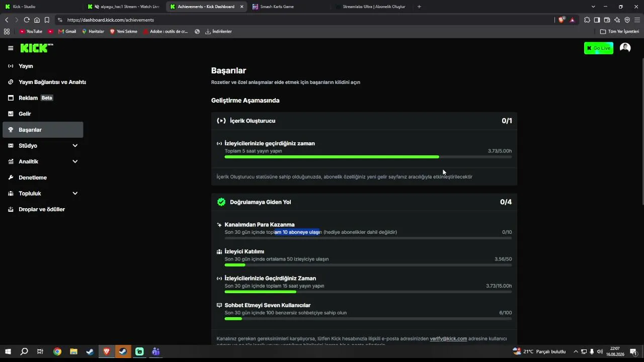Click the 15-hour streaming progress bar
Screen dimensions: 644x362
[368, 292]
